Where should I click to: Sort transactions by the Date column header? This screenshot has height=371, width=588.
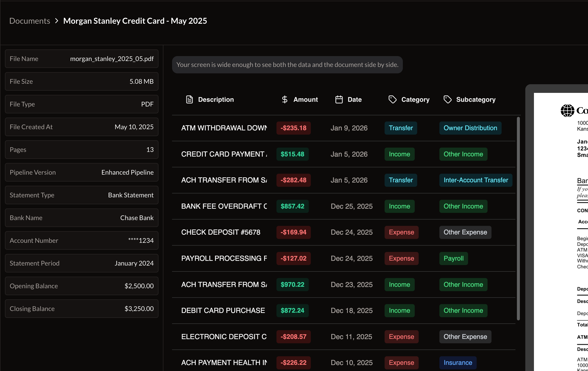coord(355,99)
